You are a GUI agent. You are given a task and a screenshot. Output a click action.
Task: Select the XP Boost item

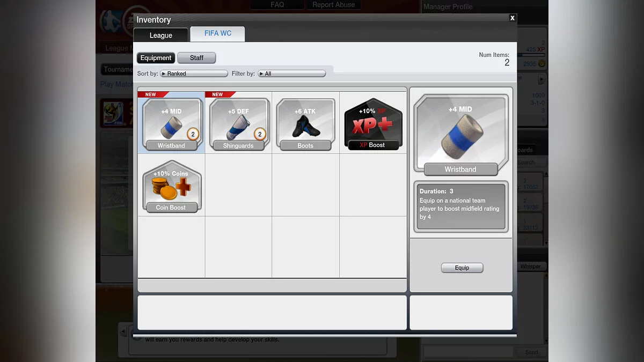[x=372, y=123]
